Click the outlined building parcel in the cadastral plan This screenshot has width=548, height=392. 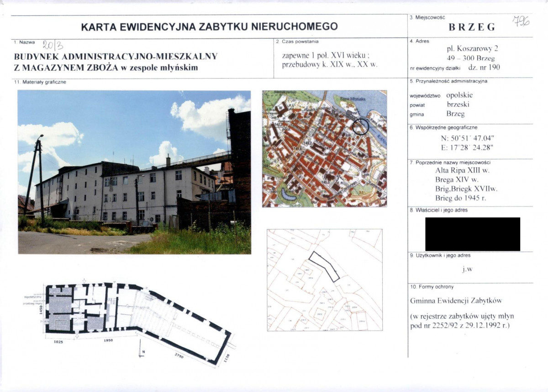pyautogui.click(x=324, y=266)
